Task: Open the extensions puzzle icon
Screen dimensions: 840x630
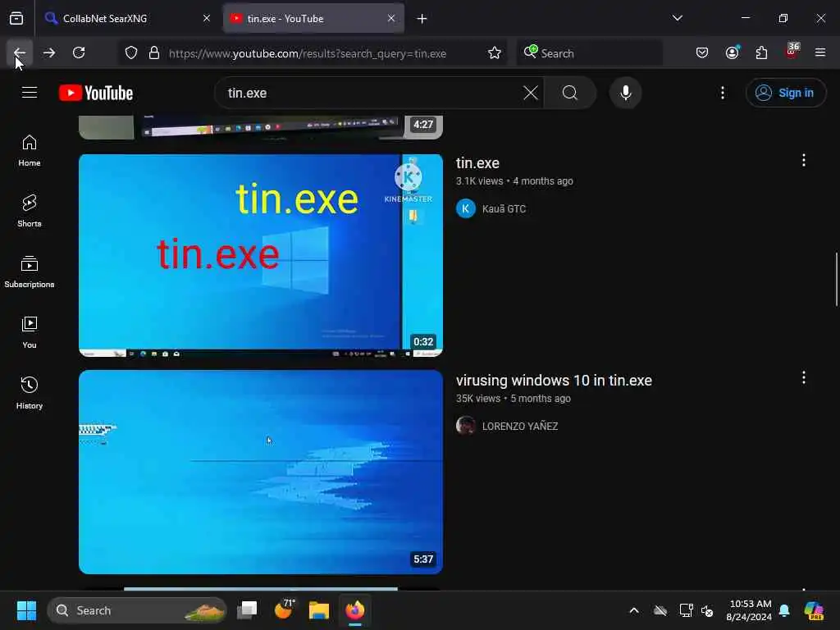Action: tap(761, 53)
